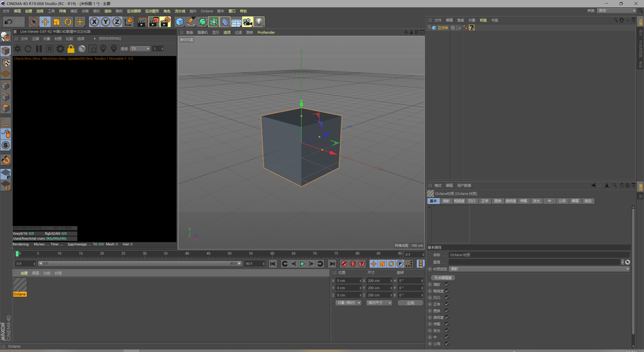The width and height of the screenshot is (644, 352).
Task: Click the Floor environment icon
Action: coord(236,22)
